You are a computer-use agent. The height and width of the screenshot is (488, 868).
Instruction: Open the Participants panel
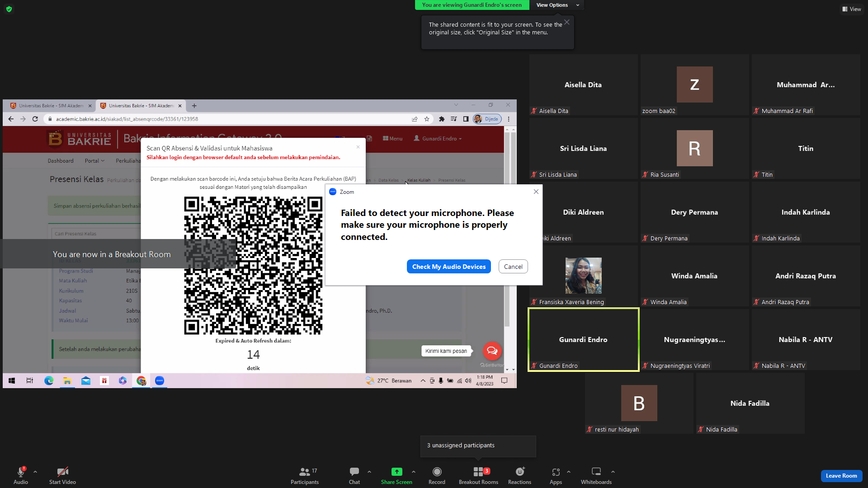pos(305,475)
